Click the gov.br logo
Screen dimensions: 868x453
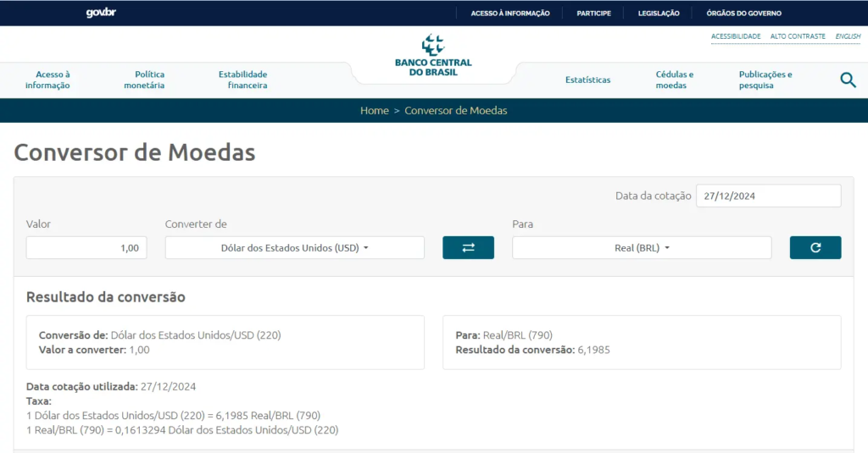101,13
